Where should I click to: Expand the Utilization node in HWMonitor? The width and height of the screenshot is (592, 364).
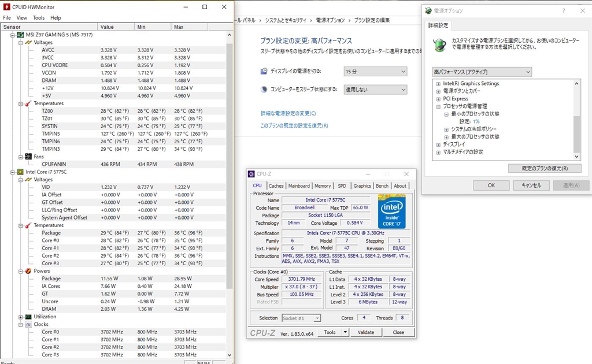tap(20, 317)
